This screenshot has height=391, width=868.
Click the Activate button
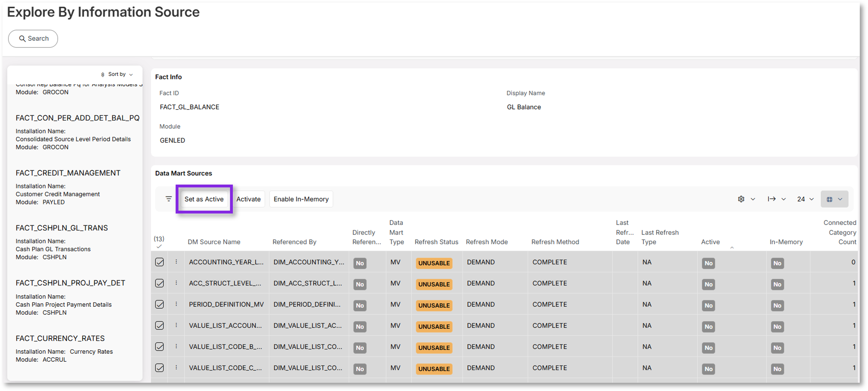(248, 199)
